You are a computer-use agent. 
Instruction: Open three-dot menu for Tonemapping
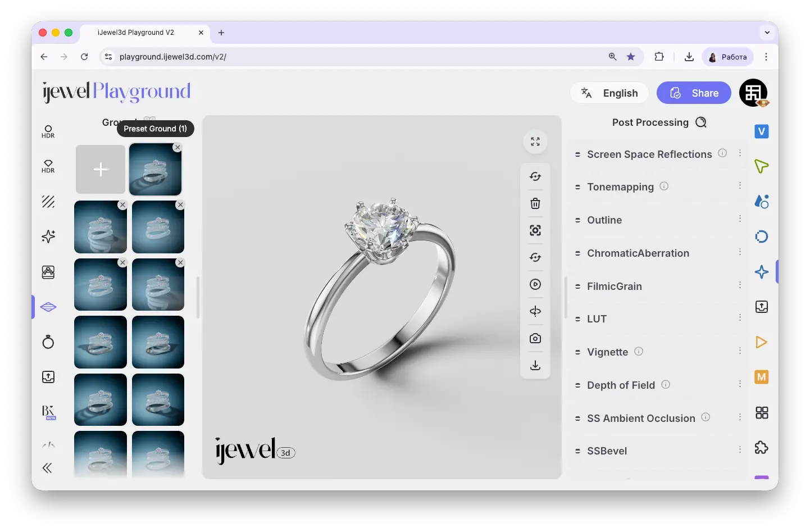[x=740, y=185]
